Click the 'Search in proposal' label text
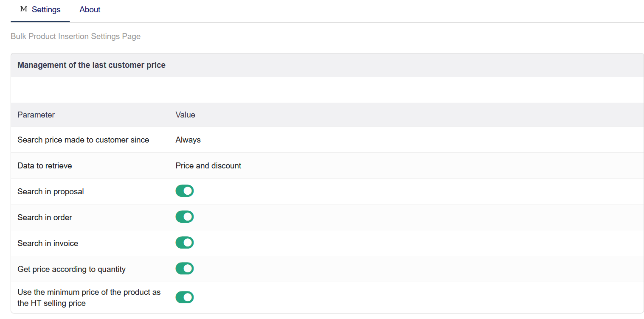 [x=51, y=192]
